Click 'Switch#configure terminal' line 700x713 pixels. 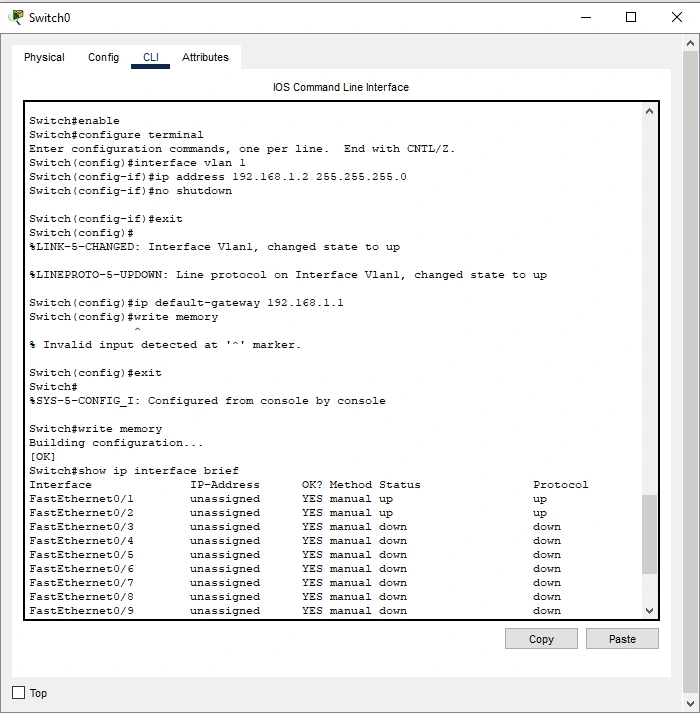(116, 135)
